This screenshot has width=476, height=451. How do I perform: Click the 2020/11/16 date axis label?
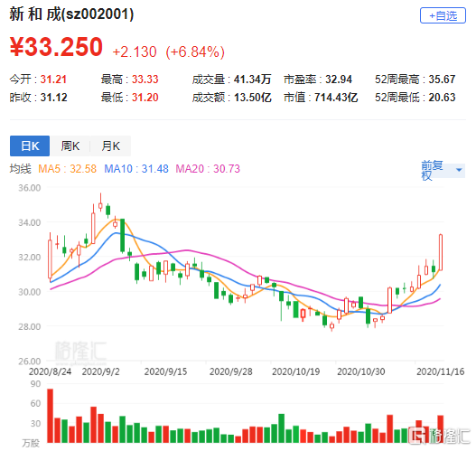tap(441, 371)
